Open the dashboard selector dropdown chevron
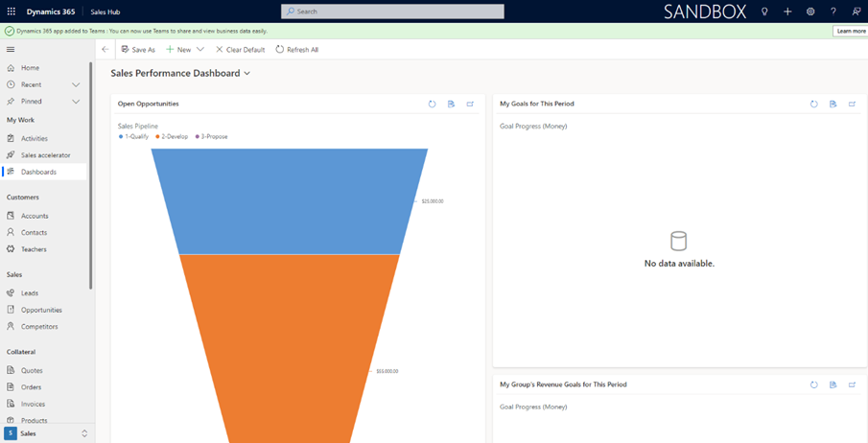The width and height of the screenshot is (868, 443). pyautogui.click(x=247, y=74)
